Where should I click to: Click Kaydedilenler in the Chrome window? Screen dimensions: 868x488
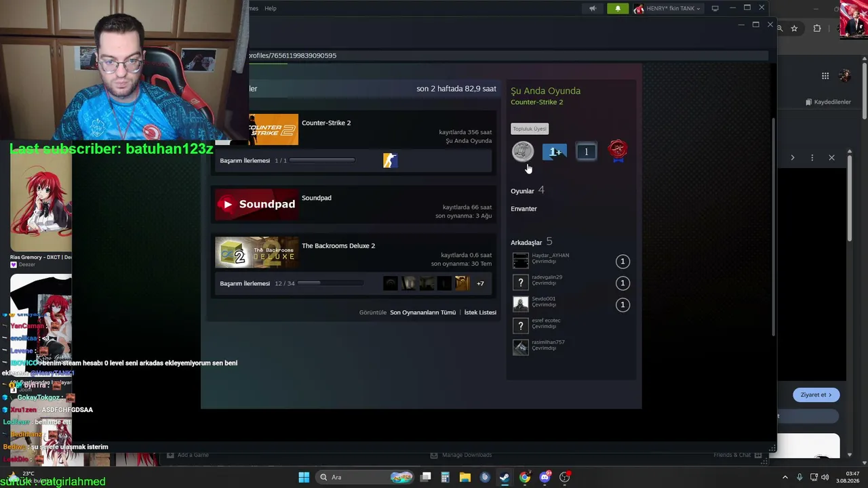coord(828,102)
